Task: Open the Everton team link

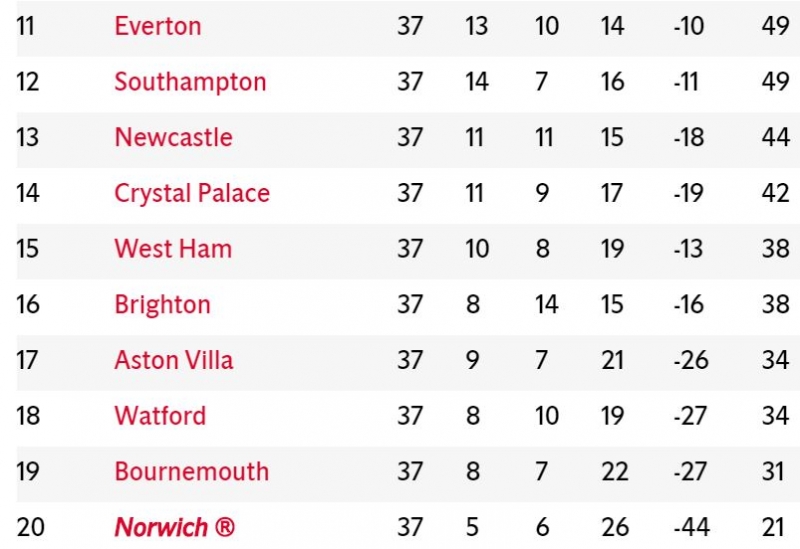Action: point(158,26)
